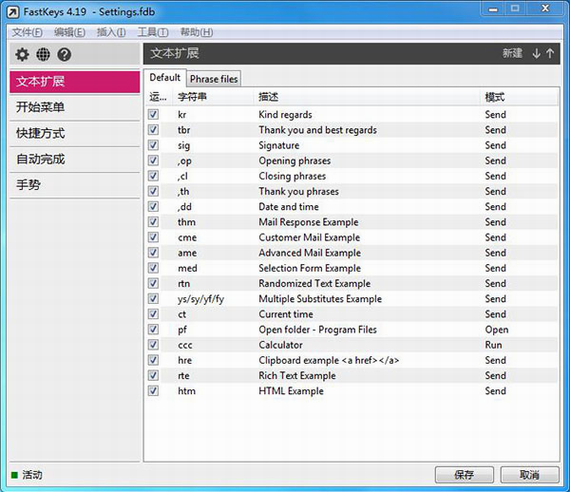Toggle the 'htm' HTML Example checkbox
Viewport: 570px width, 492px height.
(153, 391)
